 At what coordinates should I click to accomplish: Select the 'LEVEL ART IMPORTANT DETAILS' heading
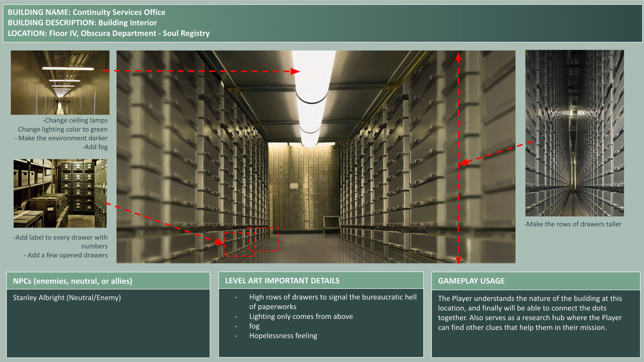click(x=282, y=281)
